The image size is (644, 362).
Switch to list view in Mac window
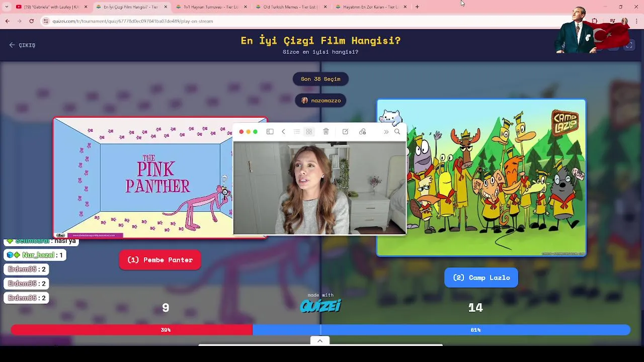click(297, 132)
